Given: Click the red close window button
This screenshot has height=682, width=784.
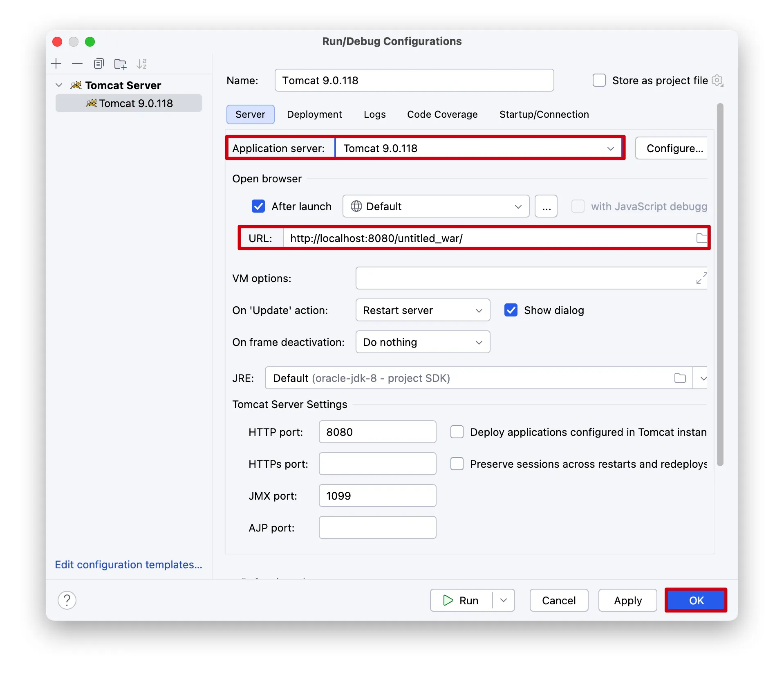Looking at the screenshot, I should [x=57, y=42].
